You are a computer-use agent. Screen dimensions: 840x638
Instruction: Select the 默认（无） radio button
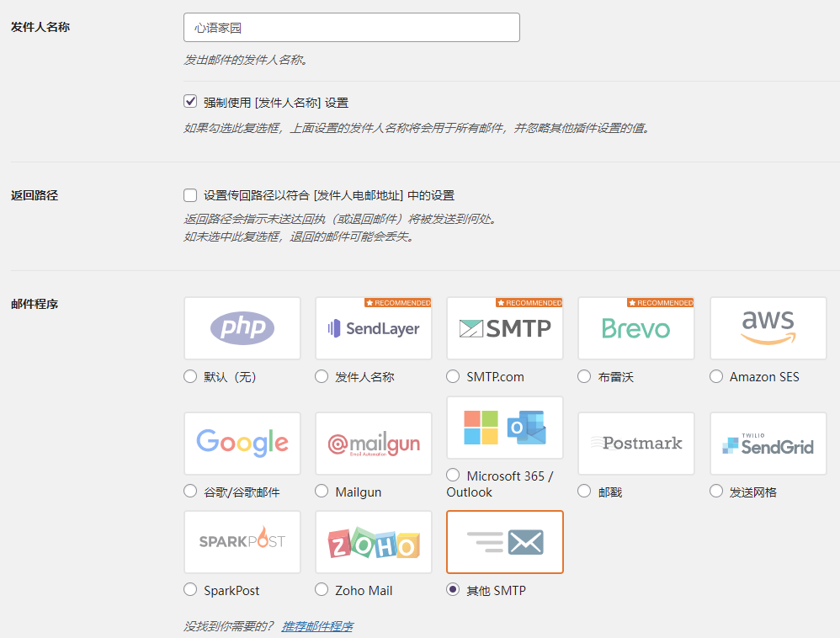click(190, 376)
